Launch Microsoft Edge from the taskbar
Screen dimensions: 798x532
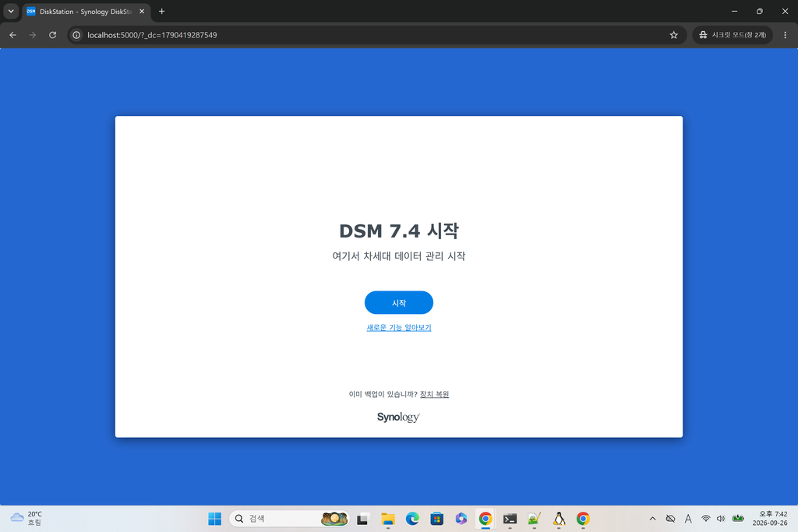coord(412,518)
